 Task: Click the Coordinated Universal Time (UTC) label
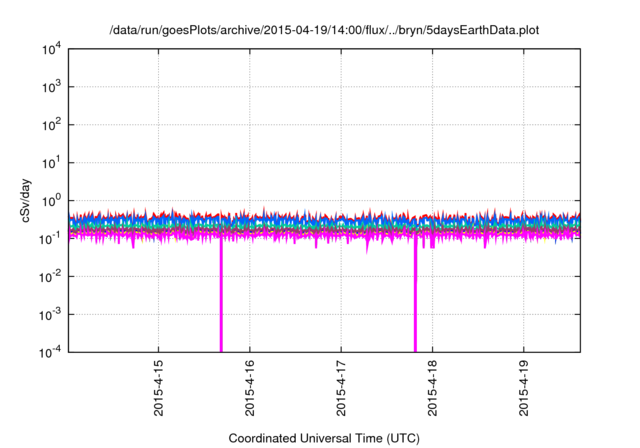pyautogui.click(x=324, y=438)
